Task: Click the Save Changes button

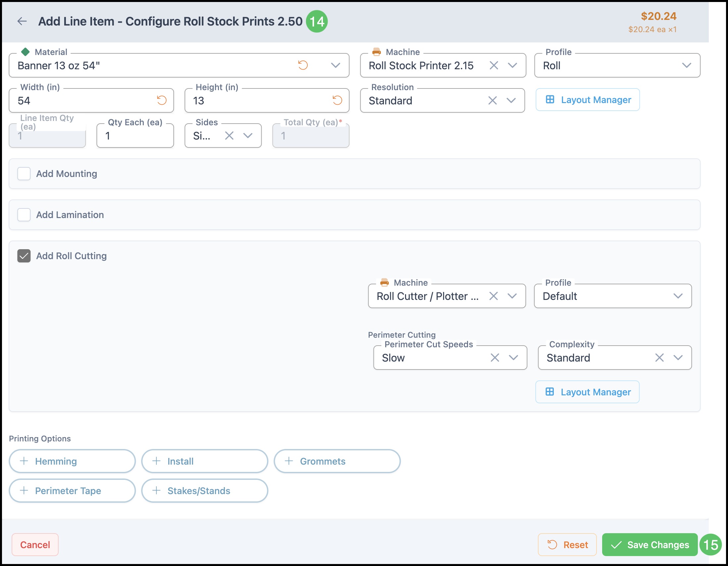Action: click(649, 545)
